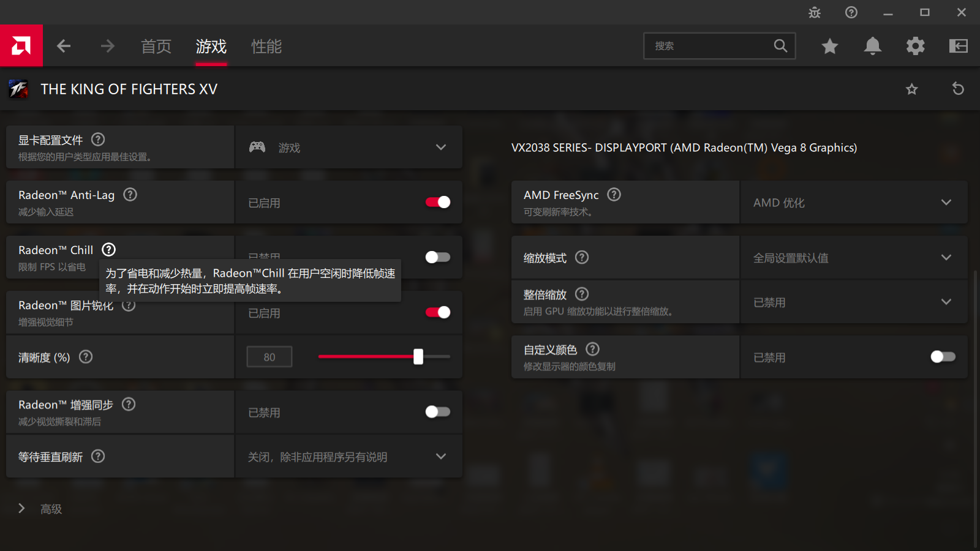Show help for 等待垂直刷新
This screenshot has height=551, width=980.
98,456
